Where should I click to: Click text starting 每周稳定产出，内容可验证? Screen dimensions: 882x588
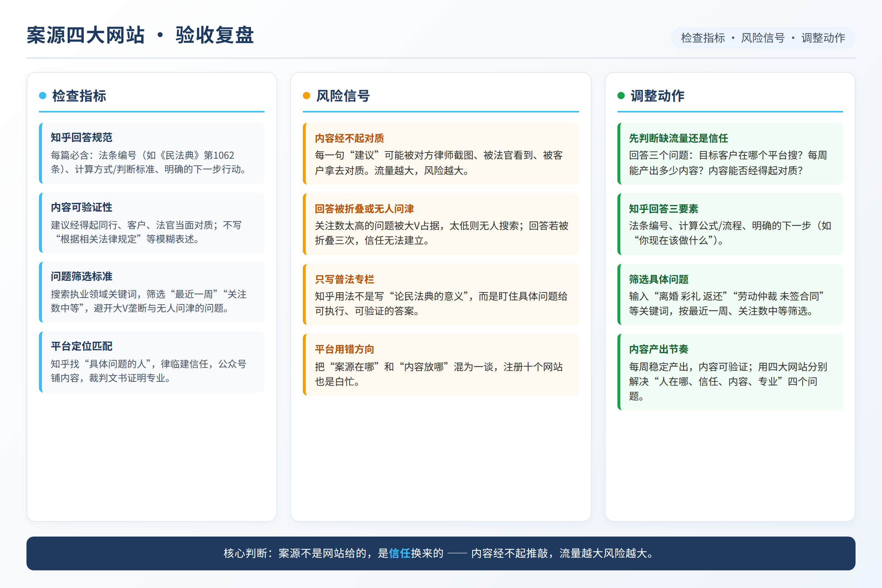(x=728, y=381)
